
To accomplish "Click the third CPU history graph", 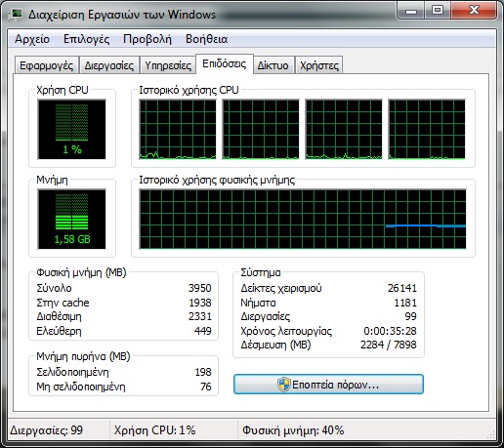I will [x=344, y=130].
